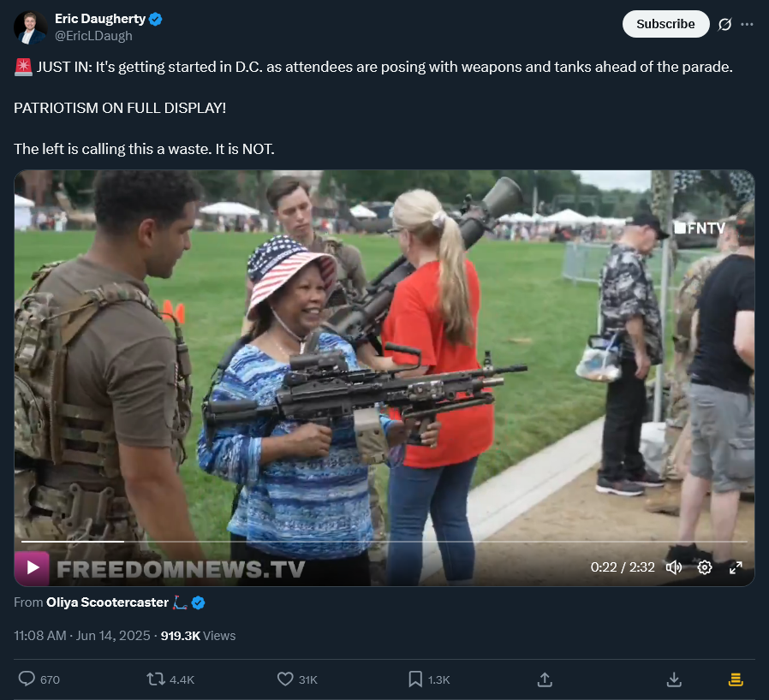Open the post timestamp 11:08 AM link
This screenshot has width=769, height=700.
coord(39,636)
